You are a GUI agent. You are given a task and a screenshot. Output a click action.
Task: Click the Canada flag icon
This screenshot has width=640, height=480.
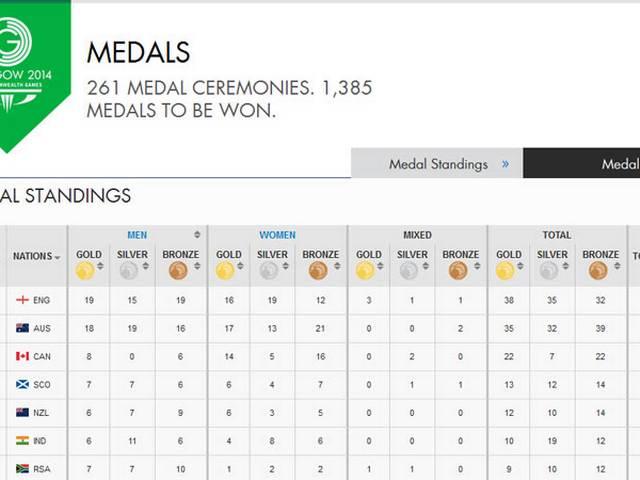tap(22, 356)
